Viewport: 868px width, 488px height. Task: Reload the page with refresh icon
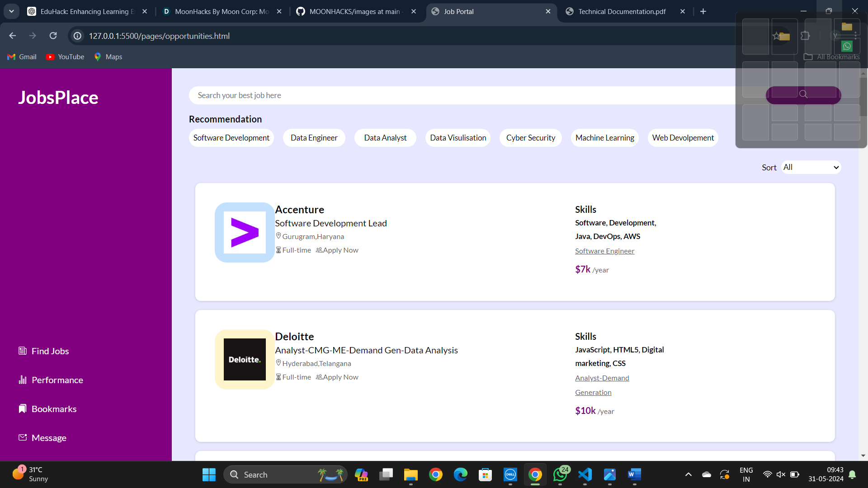[x=53, y=36]
